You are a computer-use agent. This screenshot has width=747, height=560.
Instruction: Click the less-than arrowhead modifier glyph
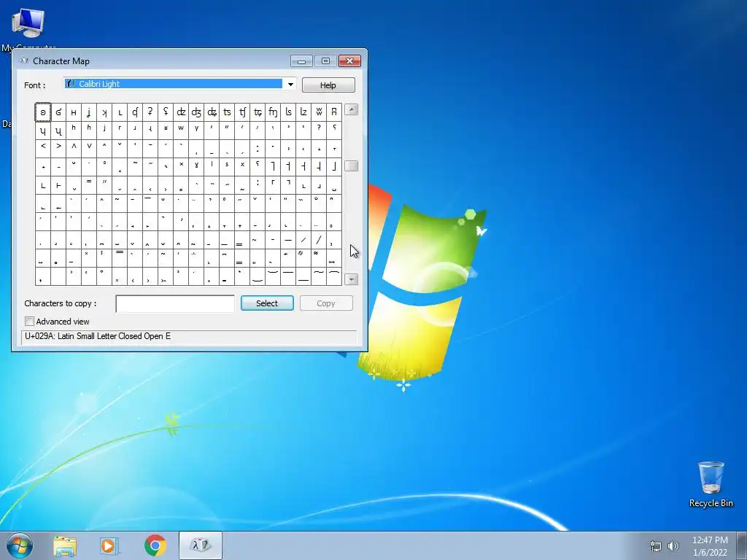click(43, 149)
